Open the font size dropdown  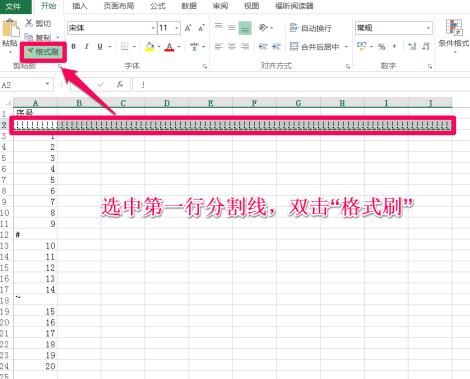coord(177,28)
